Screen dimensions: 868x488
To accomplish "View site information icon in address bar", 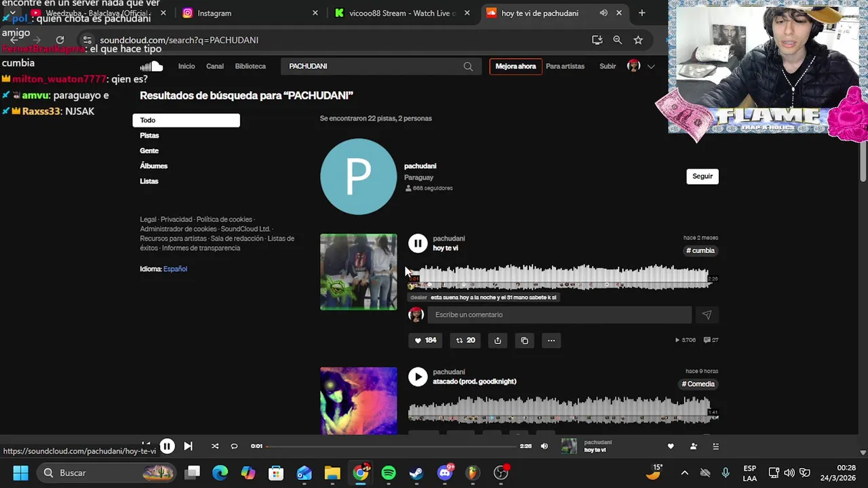I will tap(87, 40).
